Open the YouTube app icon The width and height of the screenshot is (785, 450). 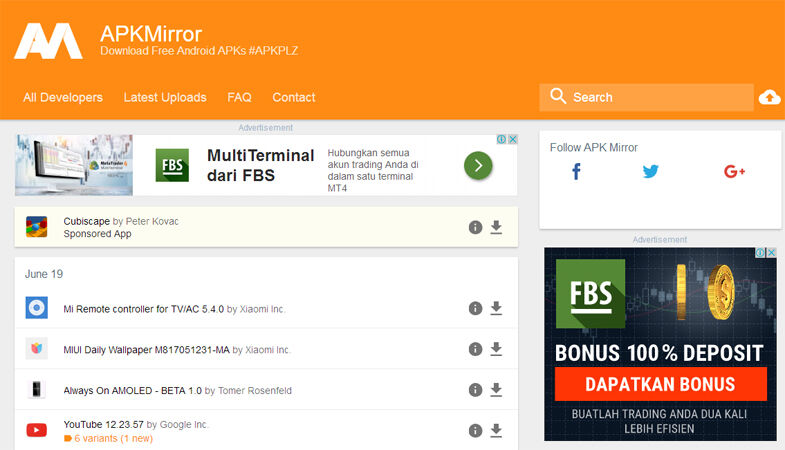pos(37,430)
